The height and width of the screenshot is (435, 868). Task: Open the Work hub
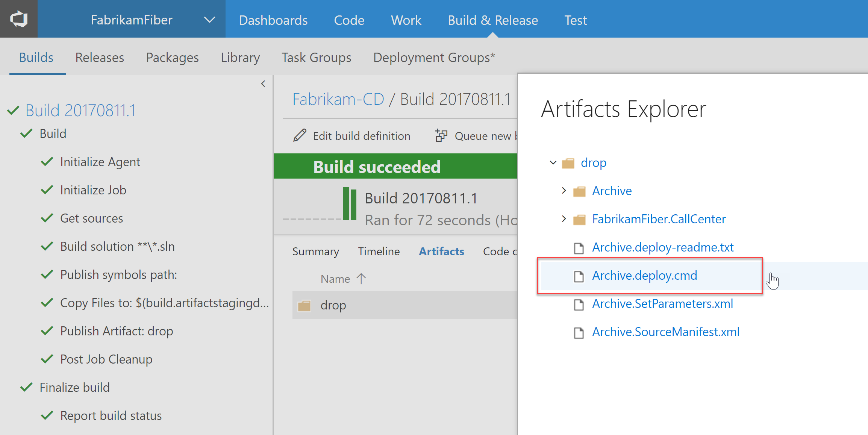coord(406,20)
